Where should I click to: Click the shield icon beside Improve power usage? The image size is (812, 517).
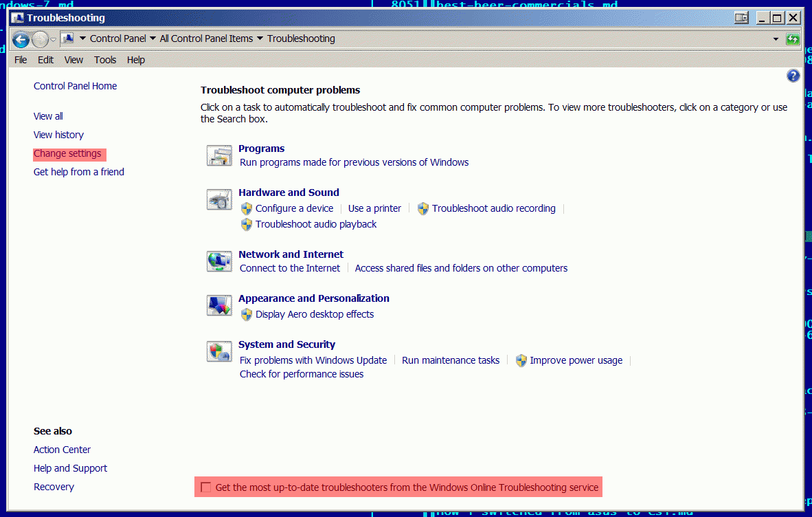click(x=521, y=360)
